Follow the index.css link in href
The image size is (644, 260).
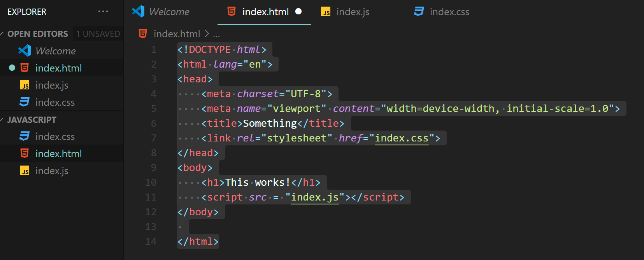click(x=402, y=138)
